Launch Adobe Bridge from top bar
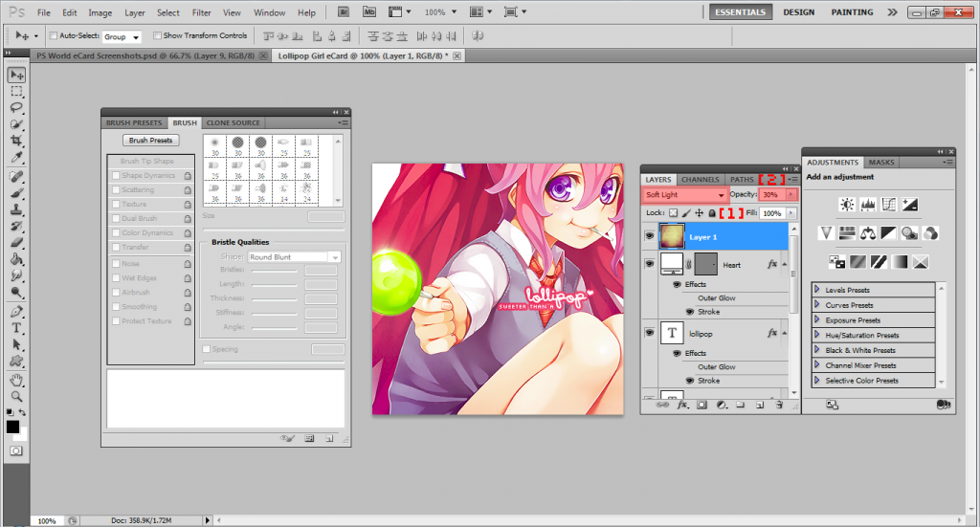Viewport: 980px width, 527px height. (x=344, y=11)
